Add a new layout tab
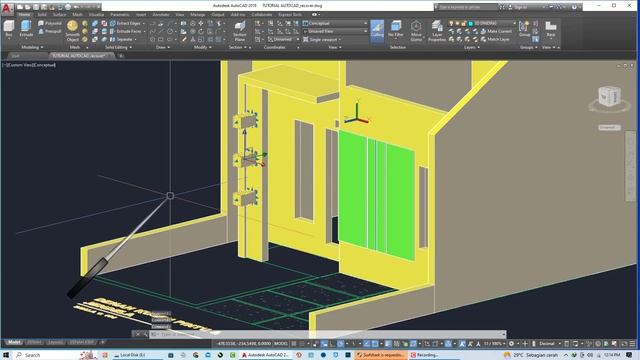The width and height of the screenshot is (640, 360). tap(102, 342)
